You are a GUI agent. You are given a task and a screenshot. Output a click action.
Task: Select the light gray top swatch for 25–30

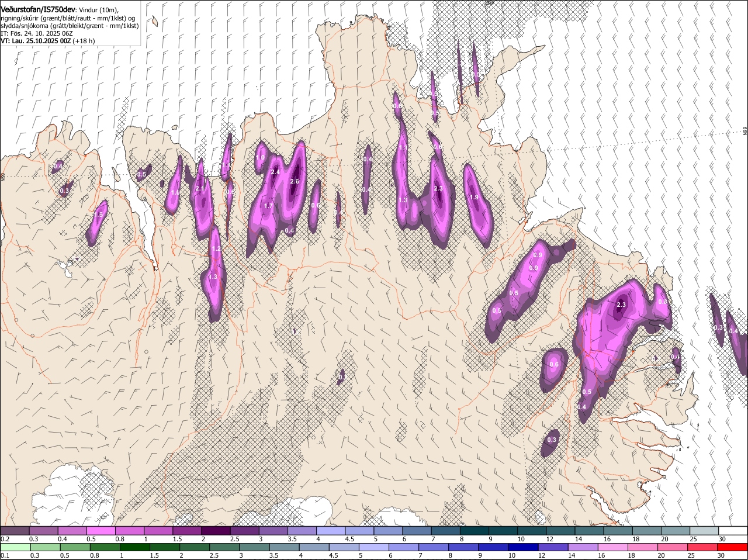point(704,530)
